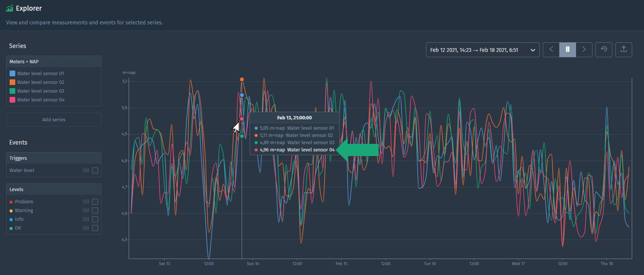Click Water level sensor 02 orange swatch
Screen dimensions: 644x275
(x=12, y=82)
